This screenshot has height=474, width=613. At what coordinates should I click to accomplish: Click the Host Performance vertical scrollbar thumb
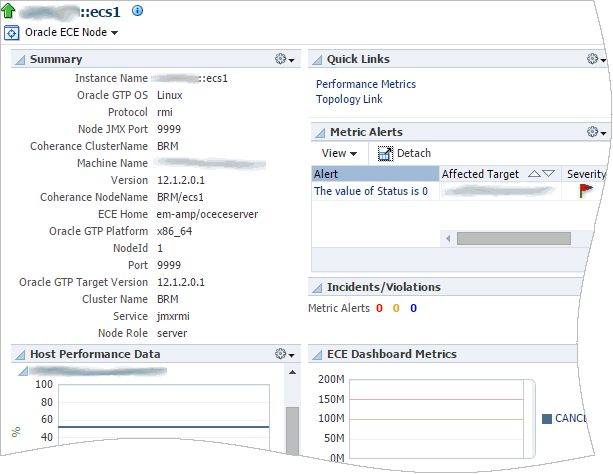292,430
